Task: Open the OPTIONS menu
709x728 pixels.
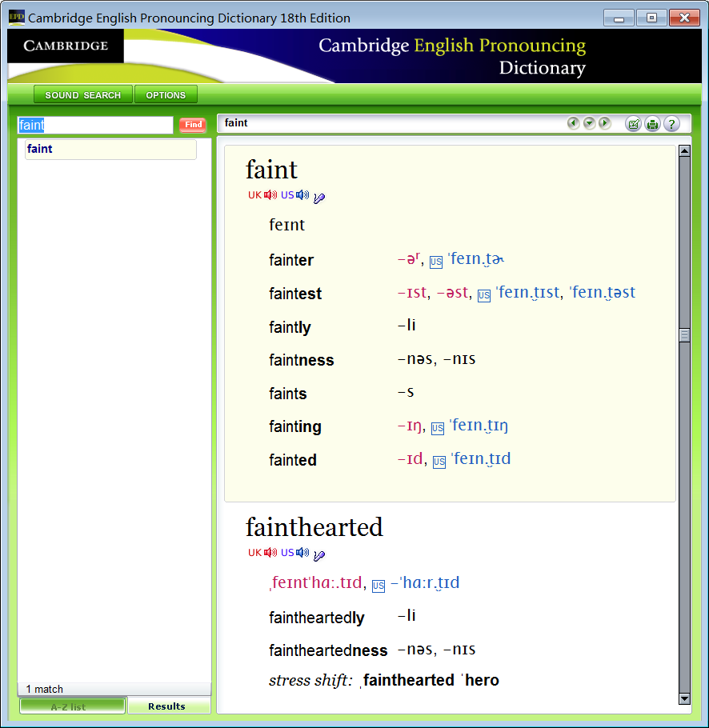Action: [x=166, y=94]
